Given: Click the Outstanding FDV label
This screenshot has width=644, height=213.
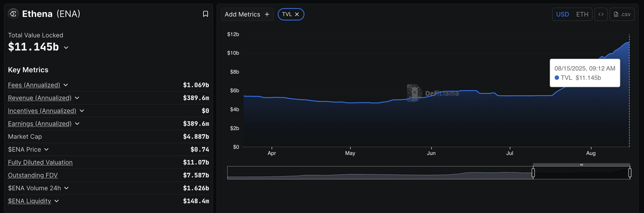Looking at the screenshot, I should coord(33,175).
